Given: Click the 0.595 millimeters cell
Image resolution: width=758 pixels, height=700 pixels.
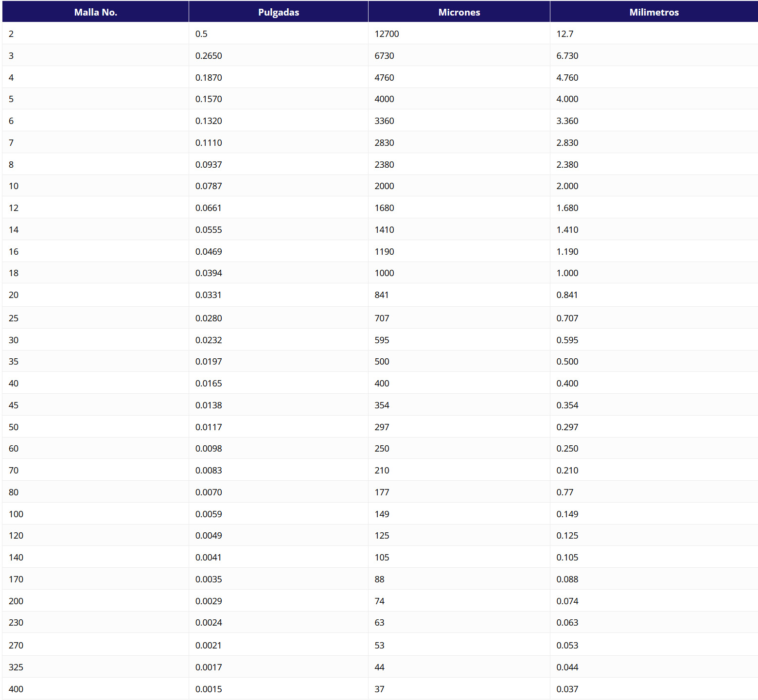Looking at the screenshot, I should pyautogui.click(x=567, y=340).
